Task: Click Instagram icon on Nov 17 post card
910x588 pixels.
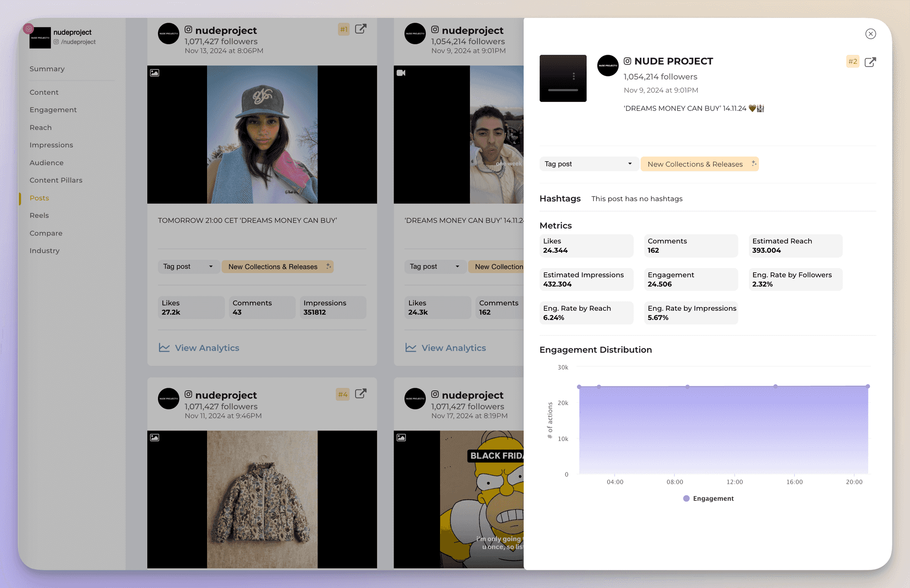Action: [x=435, y=395]
